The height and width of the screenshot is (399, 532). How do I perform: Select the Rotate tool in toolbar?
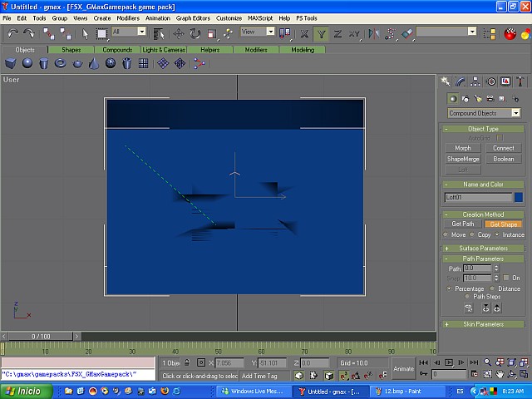(x=195, y=33)
